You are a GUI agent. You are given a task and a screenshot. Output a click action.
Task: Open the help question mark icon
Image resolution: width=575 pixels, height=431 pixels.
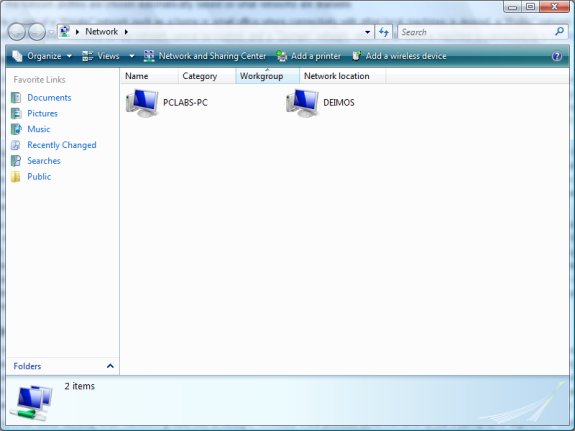pos(557,56)
